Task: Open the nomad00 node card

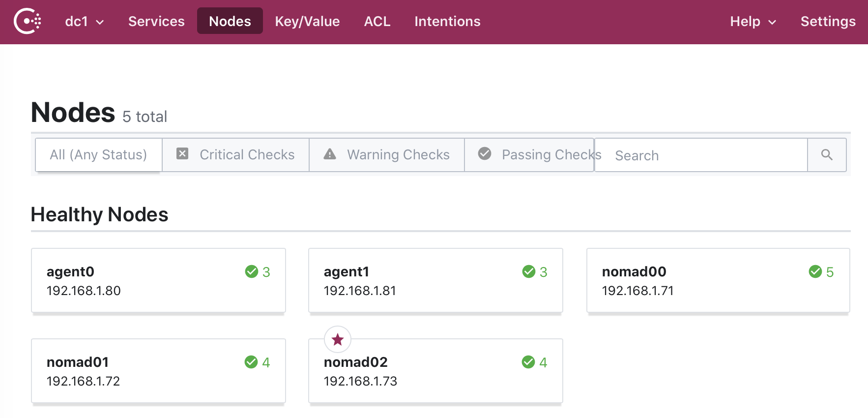Action: click(718, 280)
